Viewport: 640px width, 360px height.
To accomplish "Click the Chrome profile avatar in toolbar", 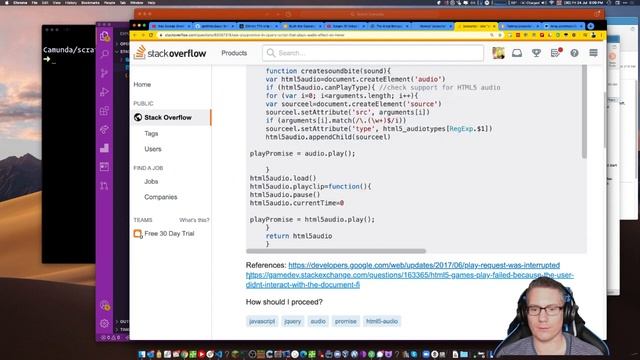I will coord(593,36).
